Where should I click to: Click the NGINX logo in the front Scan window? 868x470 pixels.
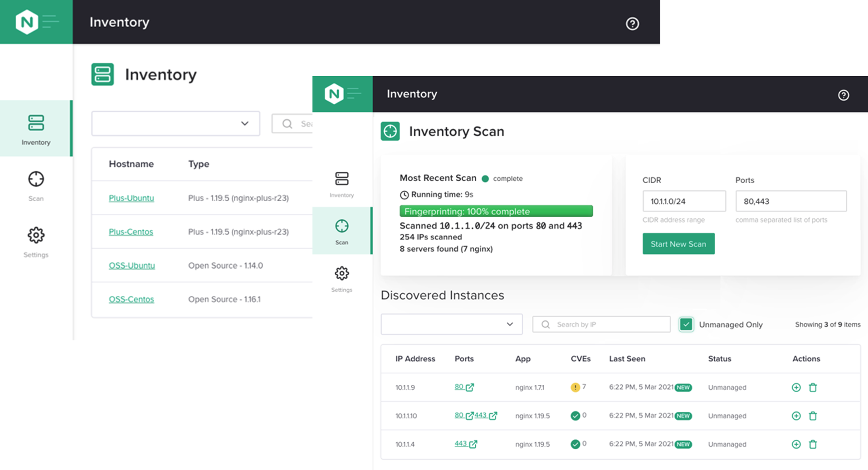tap(334, 94)
